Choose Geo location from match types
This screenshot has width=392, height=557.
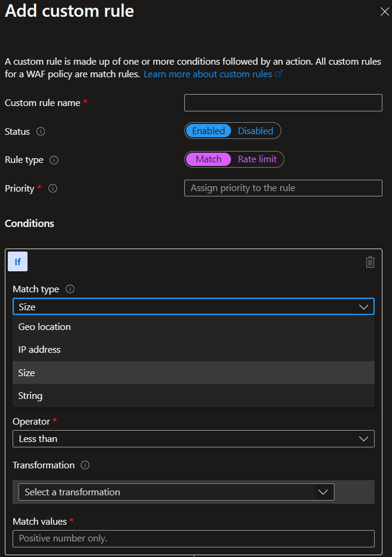click(45, 327)
